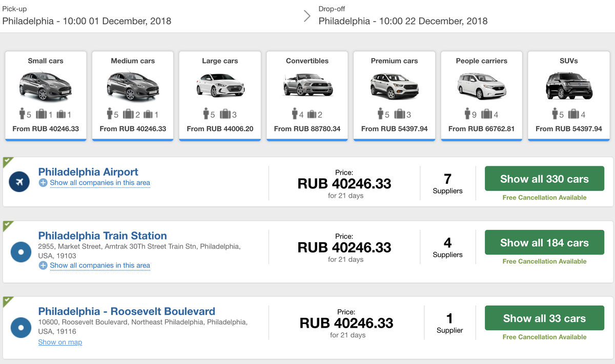The image size is (615, 364).
Task: Click the Roosevelt Boulevard location pin icon
Action: pyautogui.click(x=21, y=328)
